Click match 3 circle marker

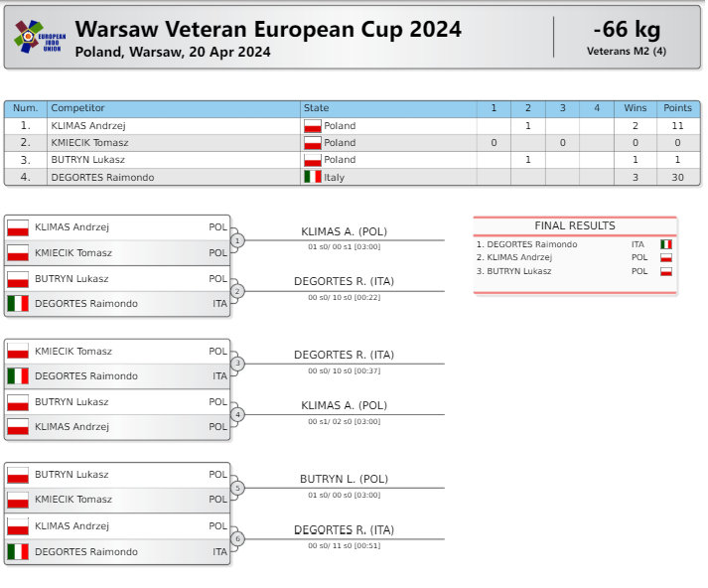[237, 364]
